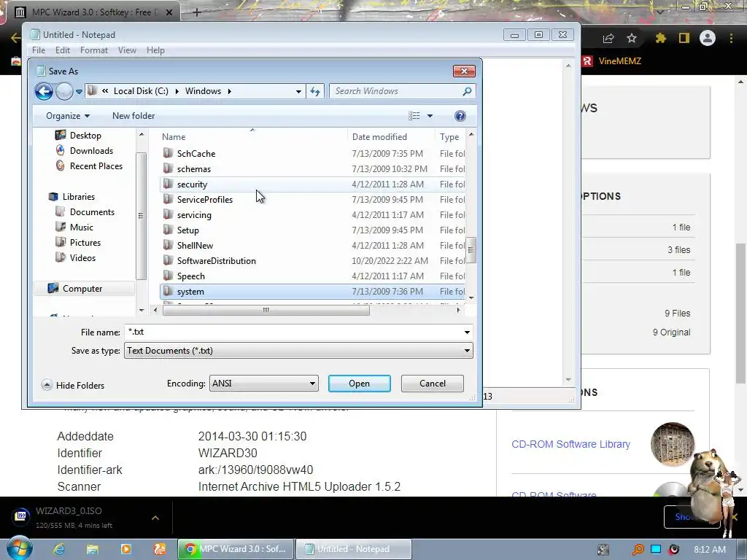Click the Back arrow in Save As dialog
The width and height of the screenshot is (747, 560).
point(44,91)
